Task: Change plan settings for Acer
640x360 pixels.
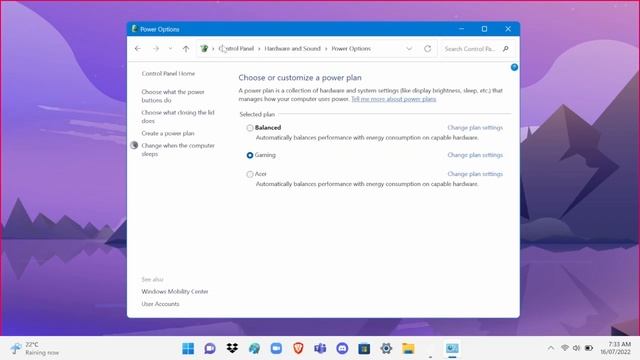Action: pos(475,174)
